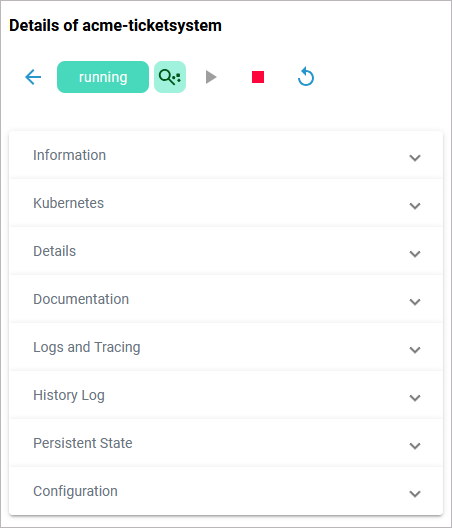Open the Configuration section label
452x528 pixels.
click(x=75, y=492)
